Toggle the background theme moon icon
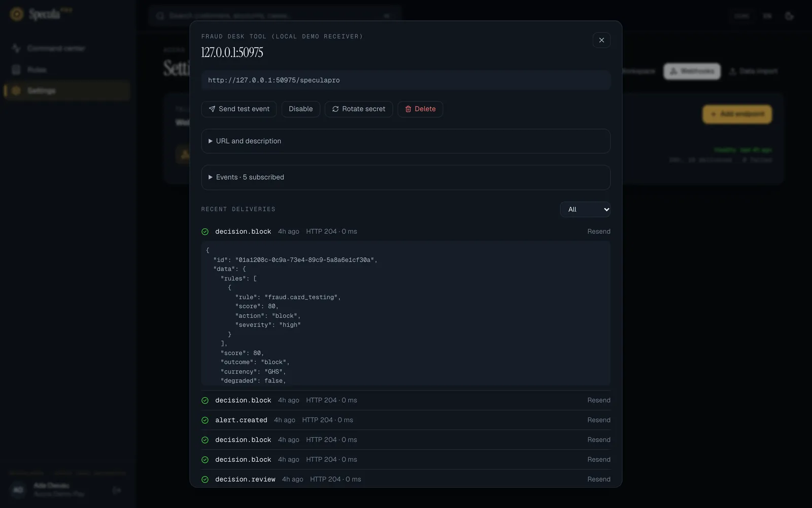The width and height of the screenshot is (812, 508). point(789,16)
